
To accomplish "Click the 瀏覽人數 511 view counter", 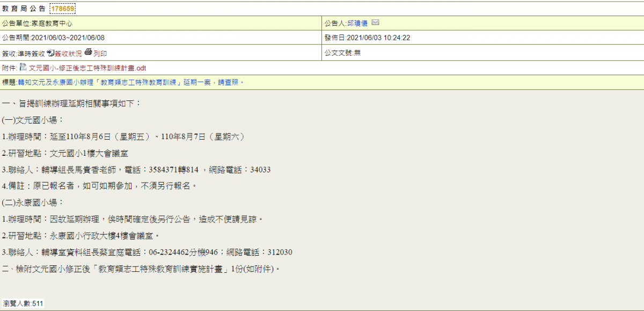I will coord(23,303).
